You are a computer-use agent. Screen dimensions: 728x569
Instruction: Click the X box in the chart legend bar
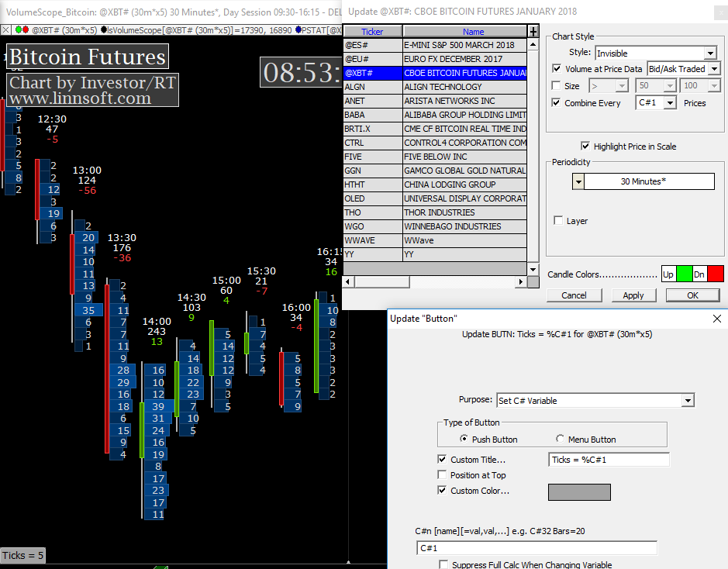click(x=5, y=30)
